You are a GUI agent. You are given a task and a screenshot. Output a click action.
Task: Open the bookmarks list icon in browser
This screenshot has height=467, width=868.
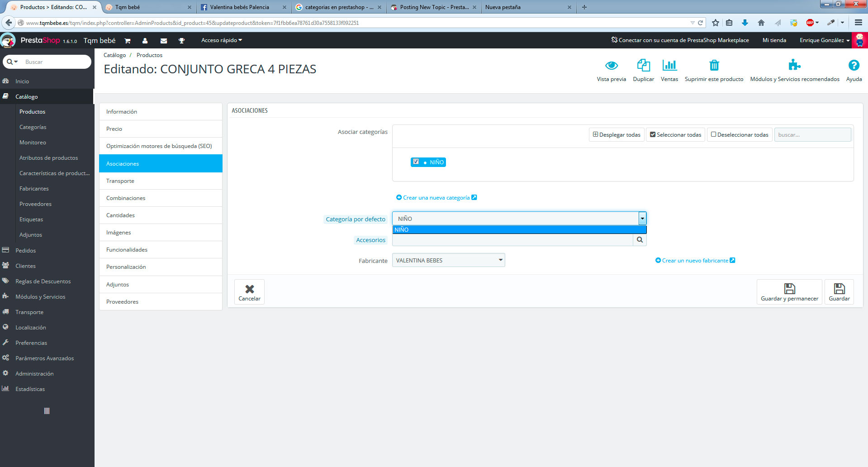[x=729, y=23]
